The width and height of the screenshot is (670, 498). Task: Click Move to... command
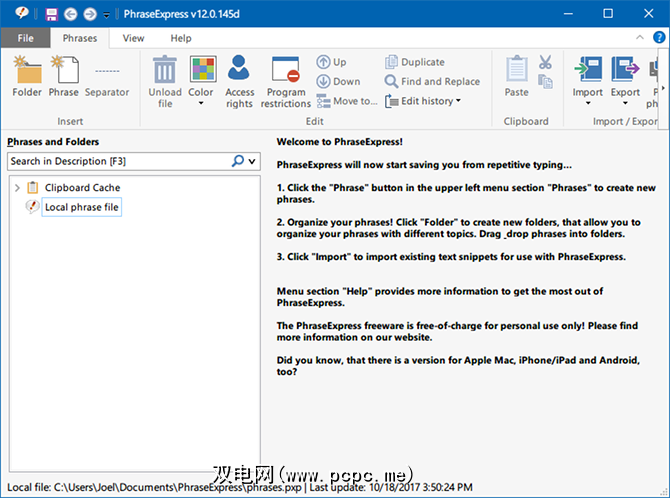(x=347, y=101)
